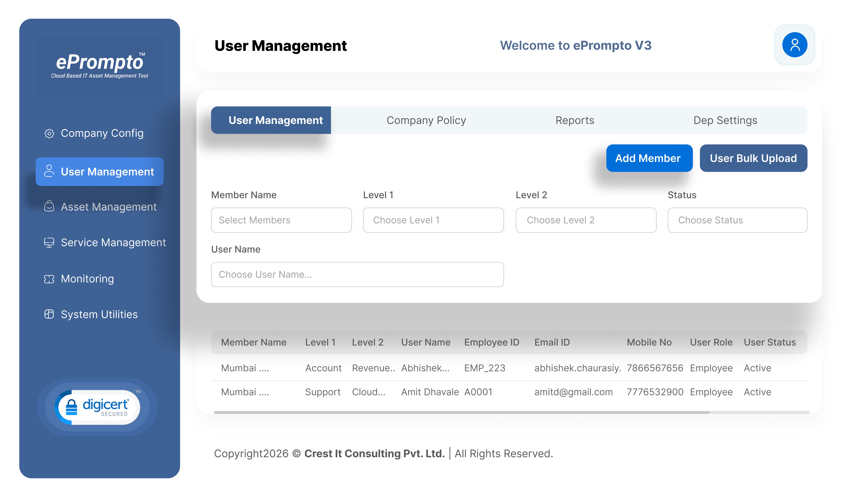Screen dimensions: 842x504
Task: Click the Company Config gear icon
Action: pyautogui.click(x=49, y=133)
